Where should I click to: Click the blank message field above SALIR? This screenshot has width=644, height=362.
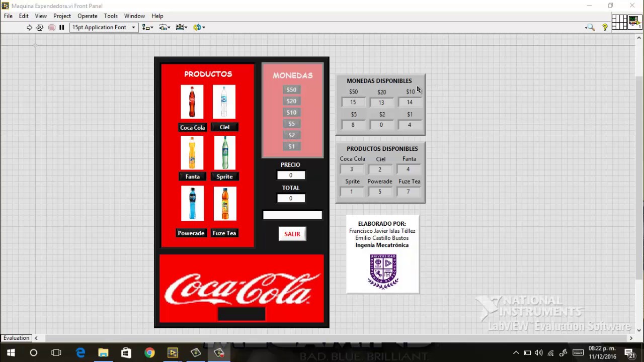292,215
